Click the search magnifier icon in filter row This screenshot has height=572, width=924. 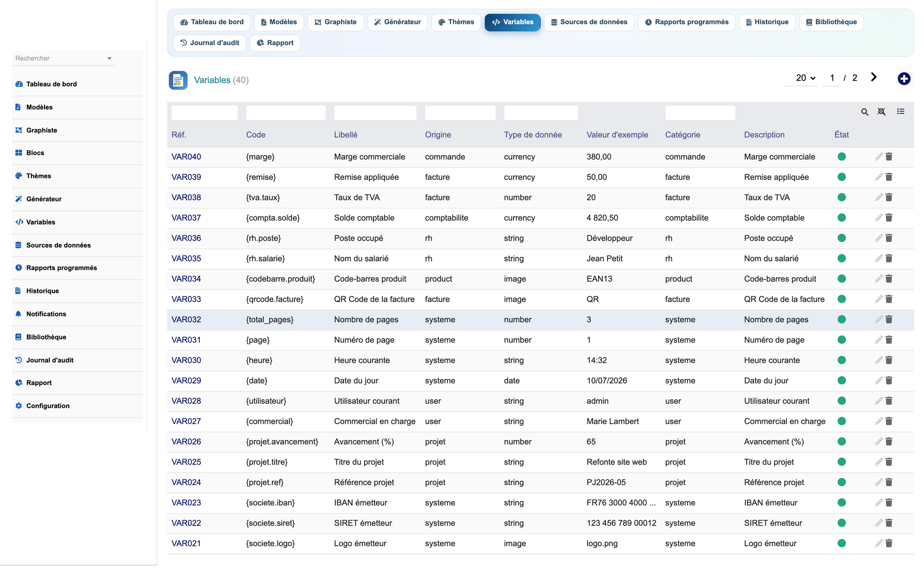click(x=865, y=112)
